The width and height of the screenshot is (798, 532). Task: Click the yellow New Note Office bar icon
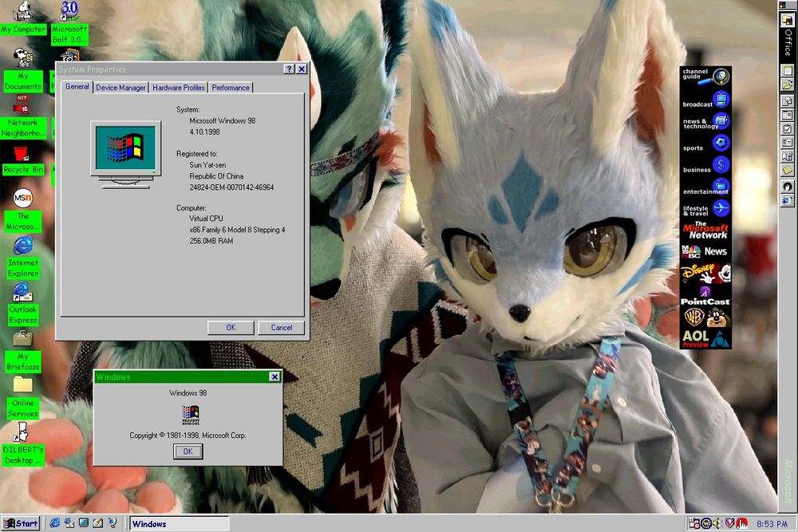[788, 171]
